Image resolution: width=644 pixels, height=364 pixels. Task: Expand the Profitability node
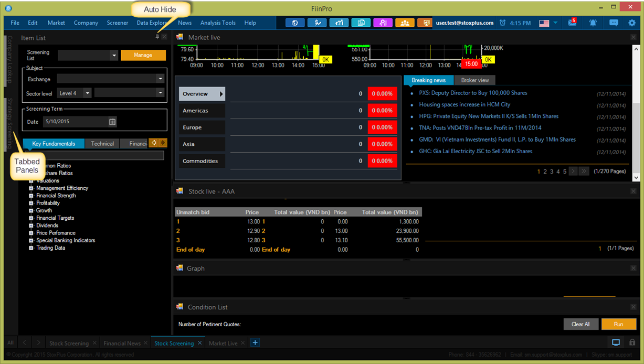pyautogui.click(x=31, y=203)
